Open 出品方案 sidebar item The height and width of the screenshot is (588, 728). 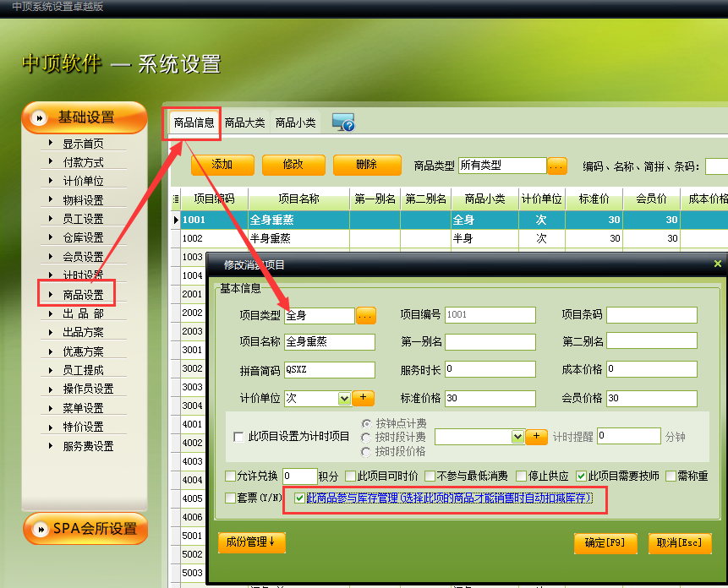click(x=83, y=332)
